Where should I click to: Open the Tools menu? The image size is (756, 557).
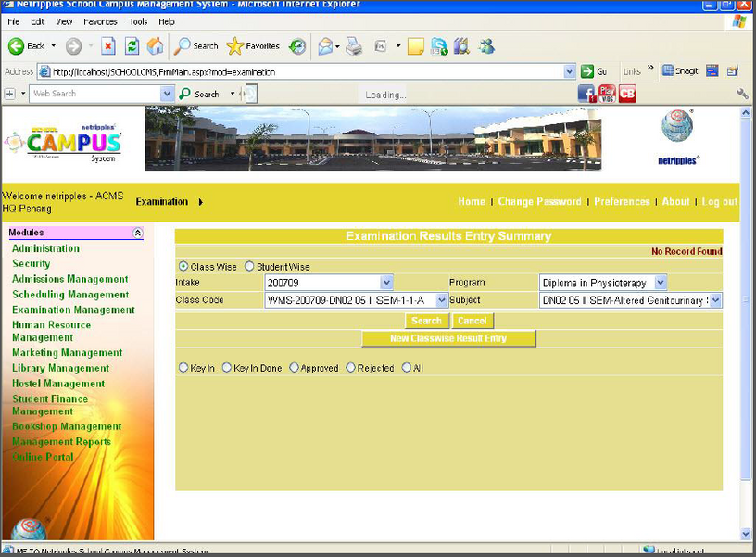pos(138,21)
